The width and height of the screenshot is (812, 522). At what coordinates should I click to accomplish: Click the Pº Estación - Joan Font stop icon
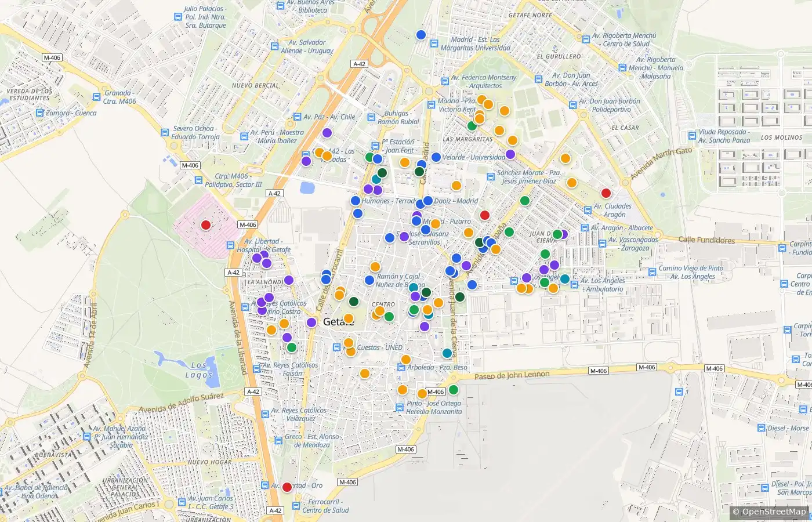(x=375, y=146)
